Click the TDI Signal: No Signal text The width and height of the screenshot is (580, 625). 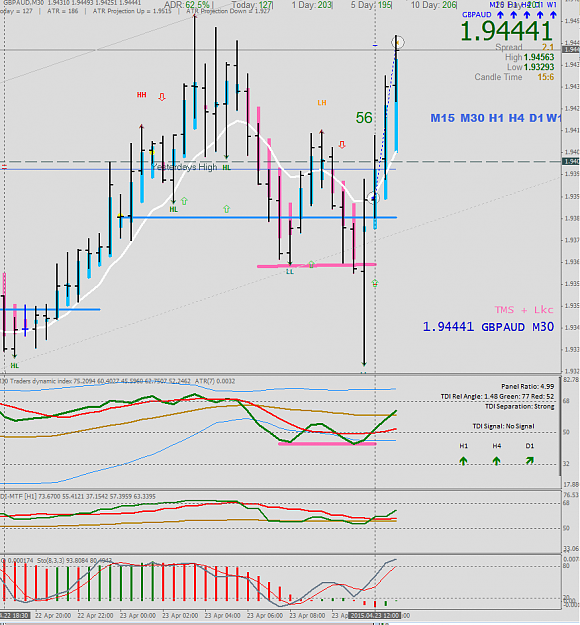pyautogui.click(x=503, y=426)
